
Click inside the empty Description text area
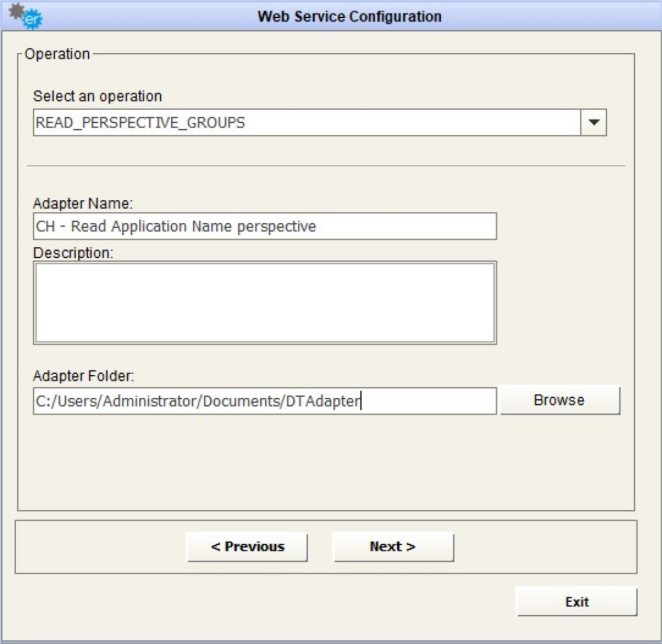pos(264,303)
